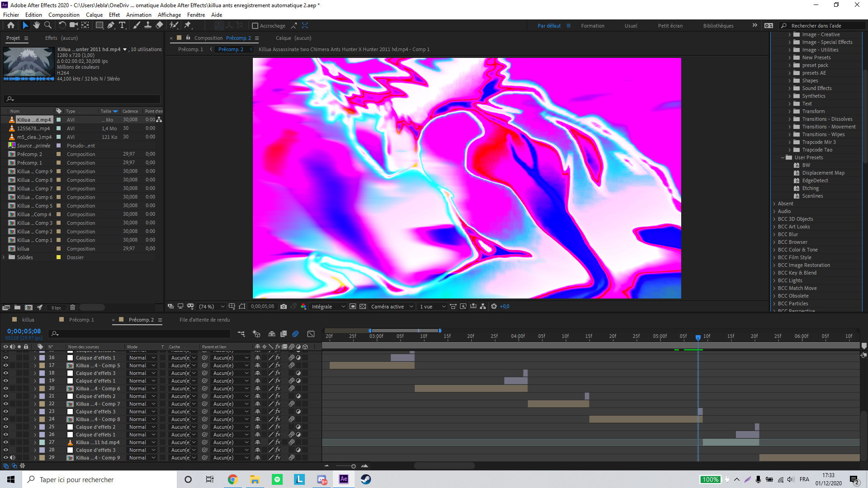The image size is (868, 488).
Task: Reset exposure aperture icon
Action: coord(494,306)
